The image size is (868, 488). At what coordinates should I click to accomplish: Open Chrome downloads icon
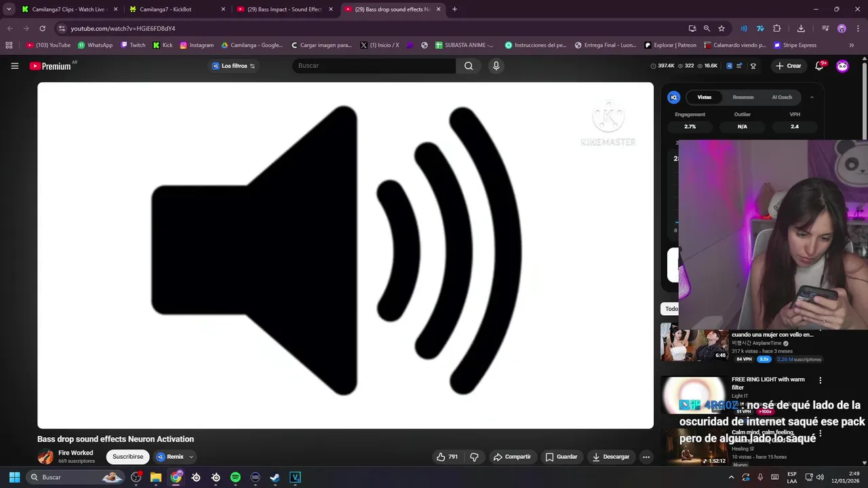tap(801, 28)
